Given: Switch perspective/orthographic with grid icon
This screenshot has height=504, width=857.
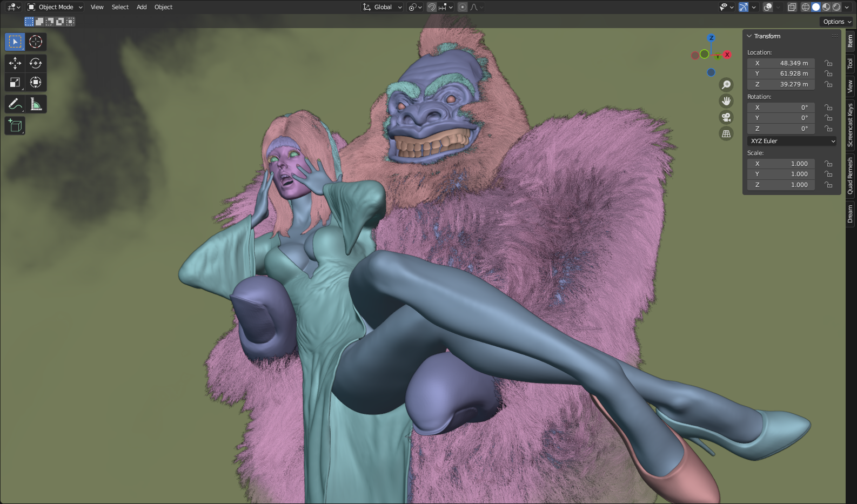Looking at the screenshot, I should (726, 133).
